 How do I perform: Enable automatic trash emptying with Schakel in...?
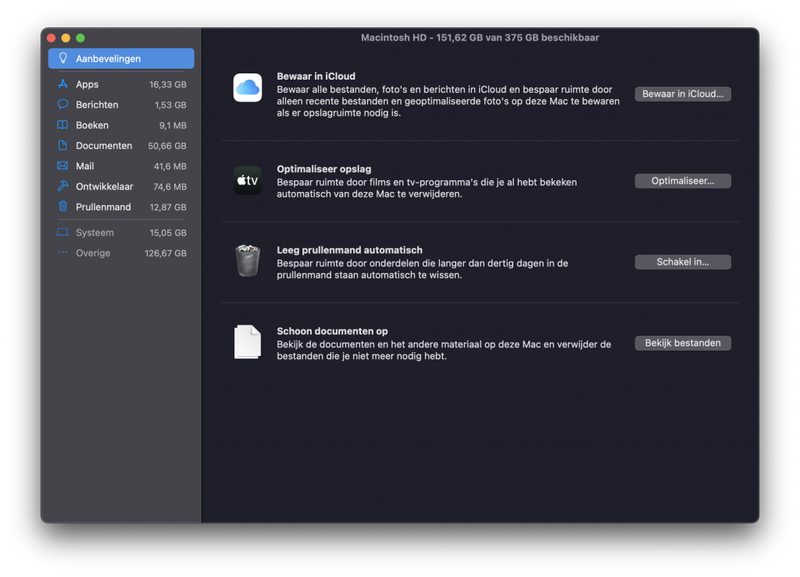point(682,262)
